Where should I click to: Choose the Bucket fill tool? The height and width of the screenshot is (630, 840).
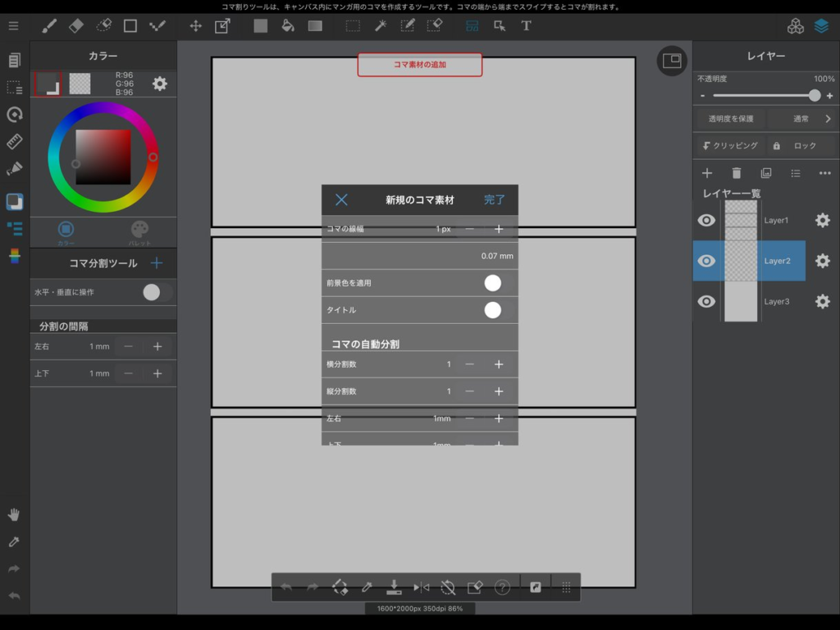pyautogui.click(x=287, y=26)
